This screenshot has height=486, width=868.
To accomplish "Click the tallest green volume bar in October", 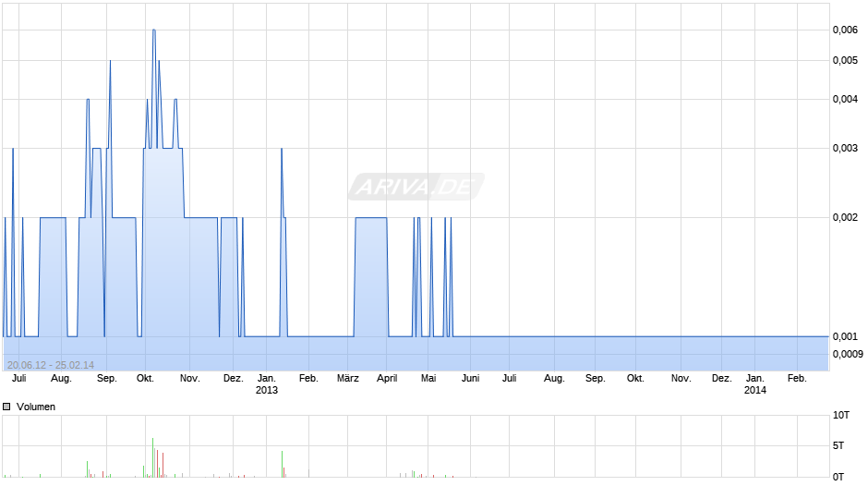I will tap(152, 457).
